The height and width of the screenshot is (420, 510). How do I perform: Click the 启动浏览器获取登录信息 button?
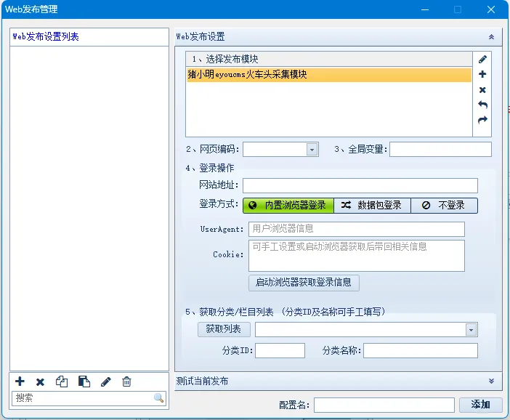click(304, 282)
